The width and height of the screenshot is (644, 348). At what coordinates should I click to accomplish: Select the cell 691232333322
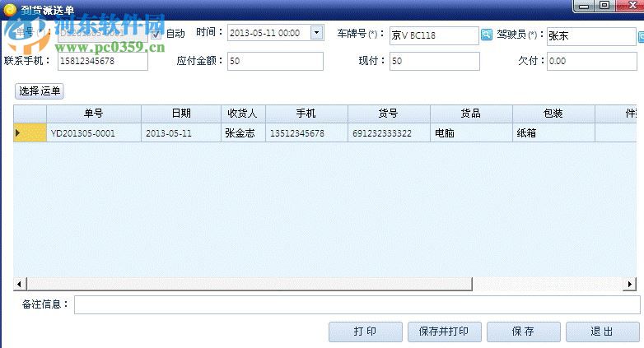pos(389,132)
